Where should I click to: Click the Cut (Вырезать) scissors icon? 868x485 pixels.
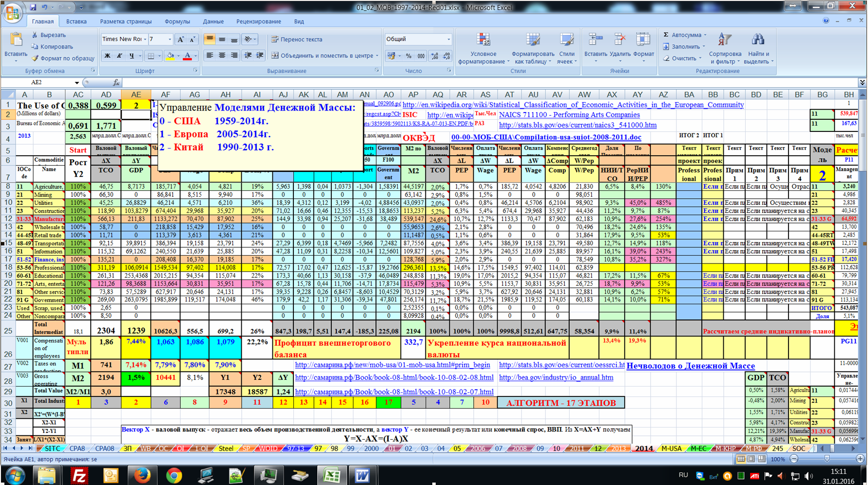35,35
